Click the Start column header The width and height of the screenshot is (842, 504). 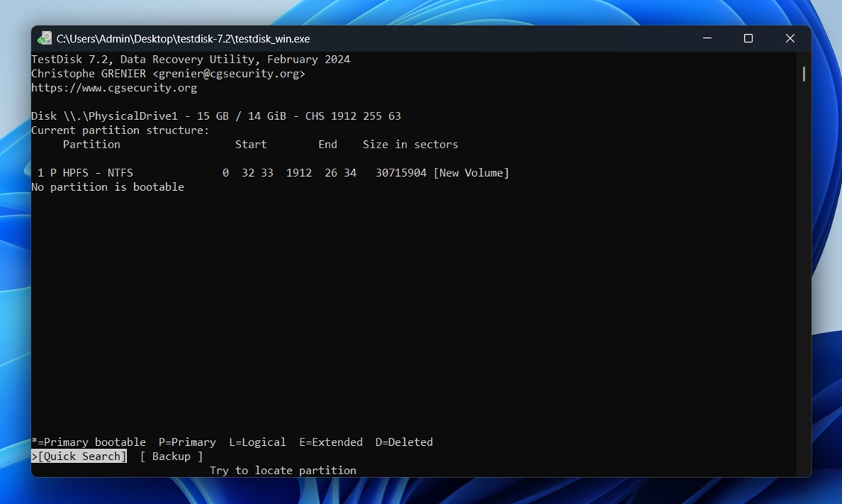(x=251, y=145)
